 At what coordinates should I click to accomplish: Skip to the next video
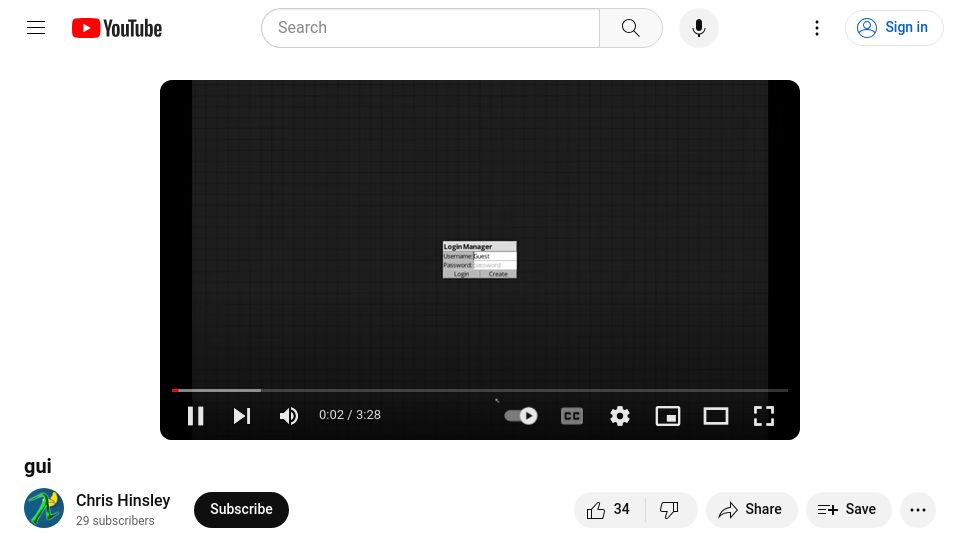tap(242, 416)
